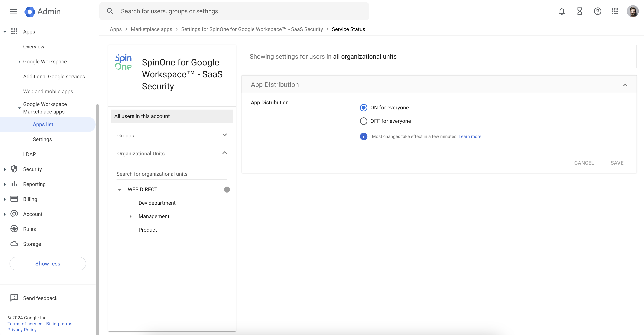Collapse the Apps section in sidebar
This screenshot has width=644, height=335.
5,32
